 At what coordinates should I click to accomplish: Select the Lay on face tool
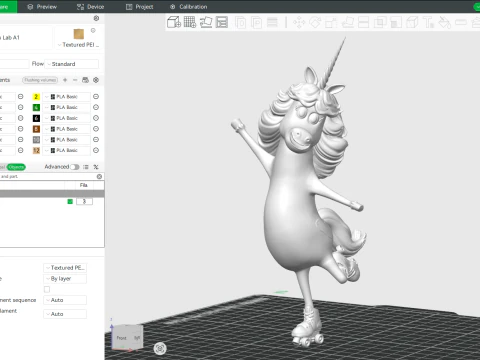click(x=347, y=23)
